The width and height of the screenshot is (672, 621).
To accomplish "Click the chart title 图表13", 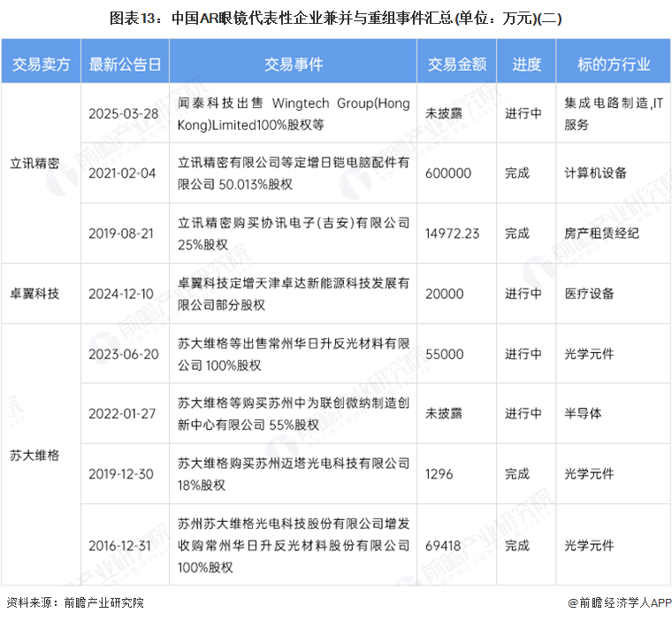I will [336, 19].
